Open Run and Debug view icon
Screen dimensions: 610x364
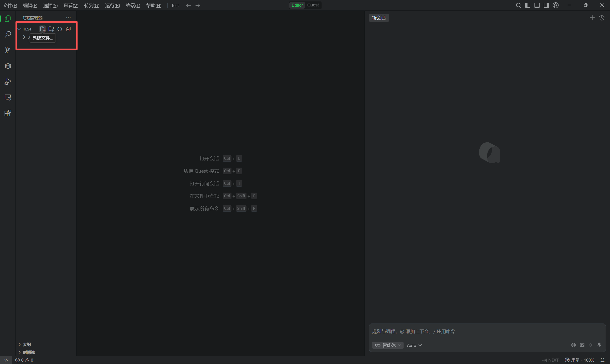click(8, 81)
